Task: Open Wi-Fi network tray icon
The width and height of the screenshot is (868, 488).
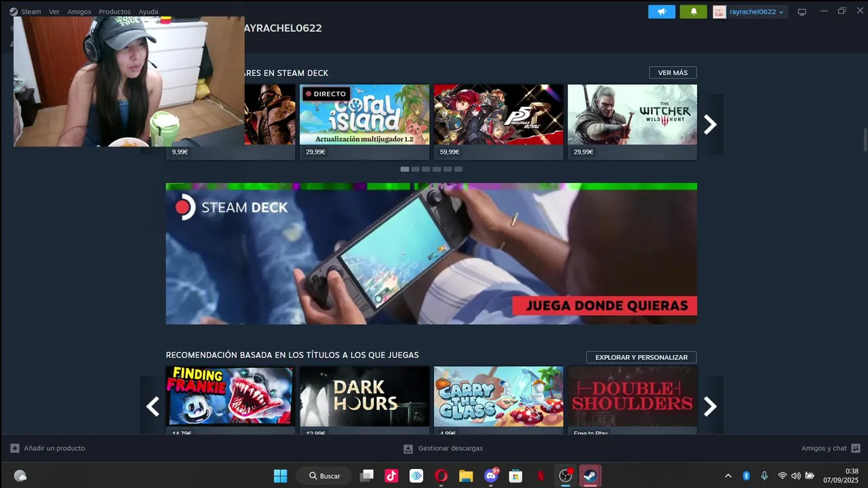Action: tap(782, 476)
